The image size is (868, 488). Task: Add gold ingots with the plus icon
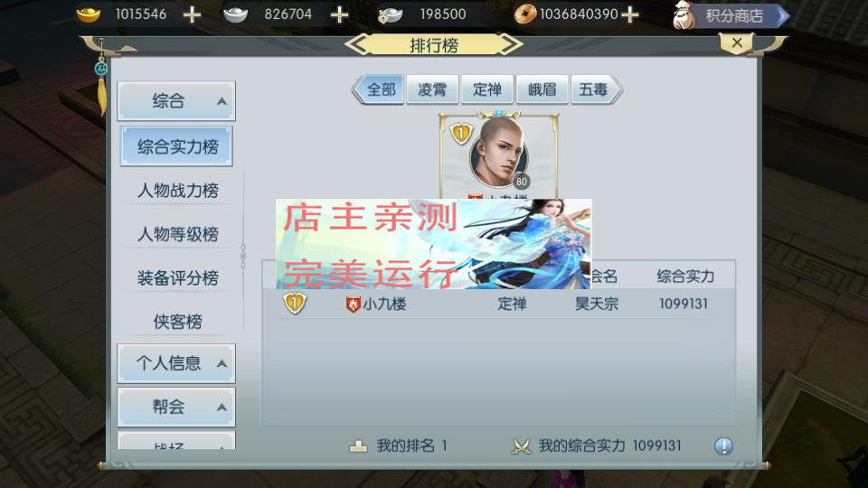[x=192, y=14]
